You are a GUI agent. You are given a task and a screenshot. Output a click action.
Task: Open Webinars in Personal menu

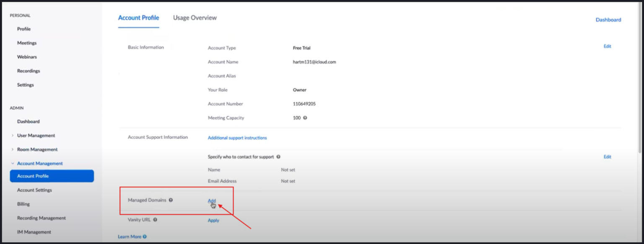pyautogui.click(x=27, y=57)
